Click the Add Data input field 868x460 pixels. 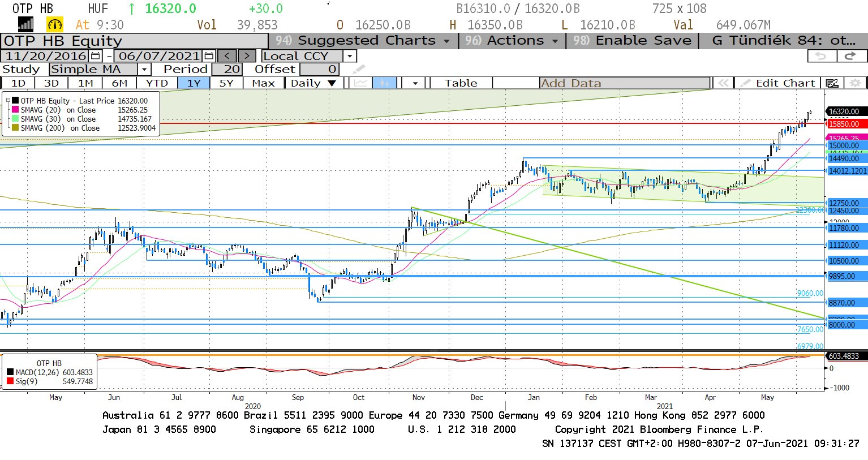(625, 83)
